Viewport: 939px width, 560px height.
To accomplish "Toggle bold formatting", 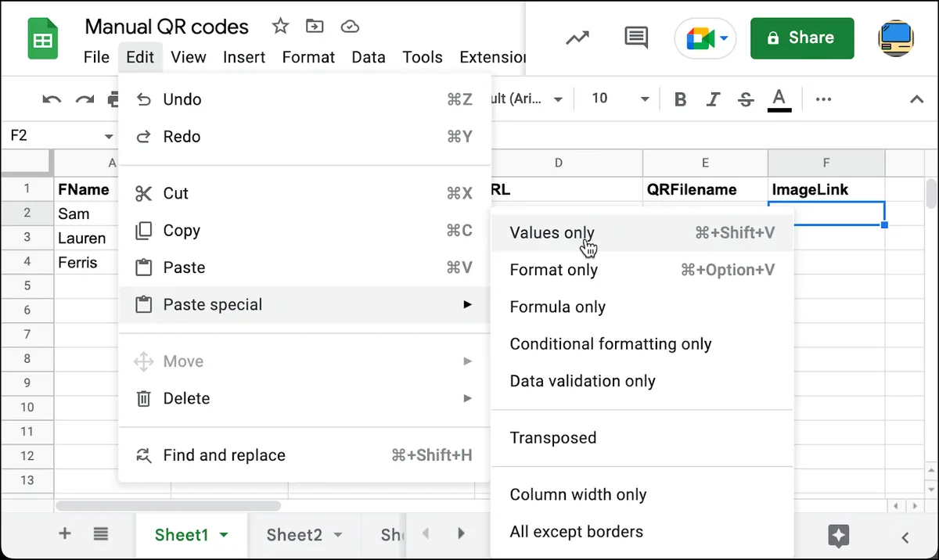I will 681,99.
